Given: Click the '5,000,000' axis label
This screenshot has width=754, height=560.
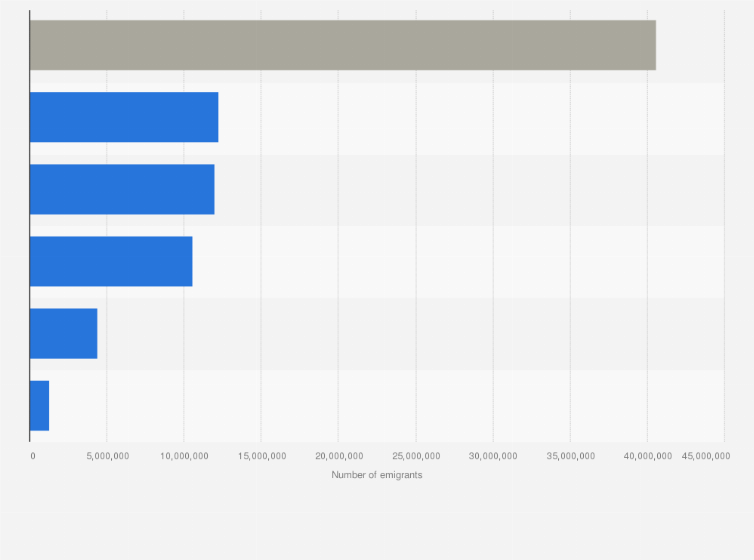Looking at the screenshot, I should pos(108,456).
